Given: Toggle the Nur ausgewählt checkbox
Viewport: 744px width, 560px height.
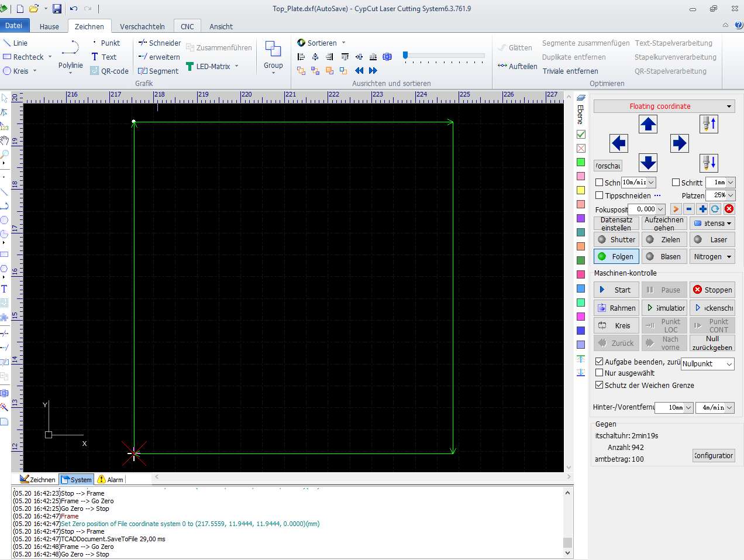Looking at the screenshot, I should [x=599, y=373].
